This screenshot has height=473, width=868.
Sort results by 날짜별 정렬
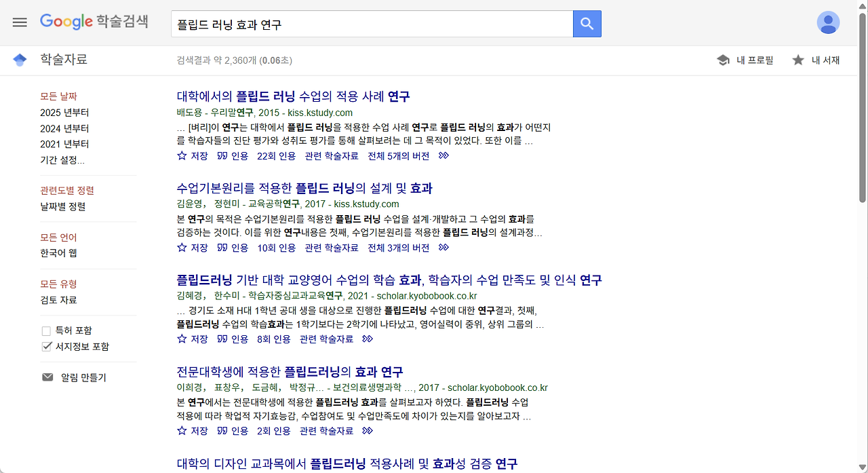tap(63, 206)
